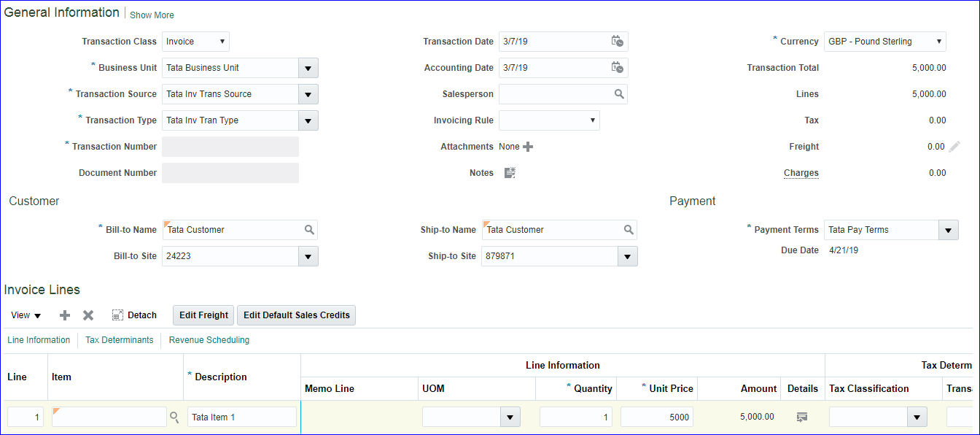Switch to the Revenue Scheduling tab
The width and height of the screenshot is (980, 435).
pyautogui.click(x=209, y=340)
